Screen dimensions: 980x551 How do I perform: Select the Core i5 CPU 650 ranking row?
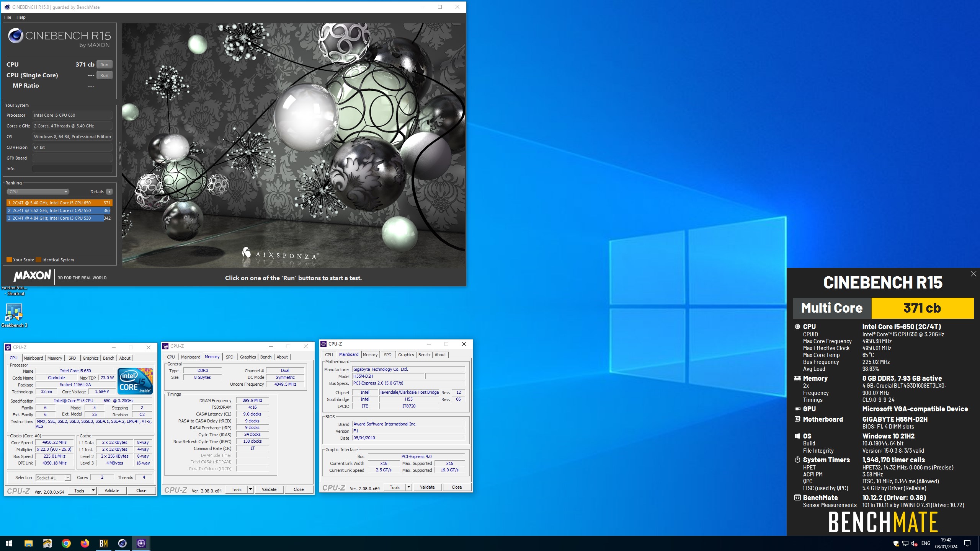59,203
